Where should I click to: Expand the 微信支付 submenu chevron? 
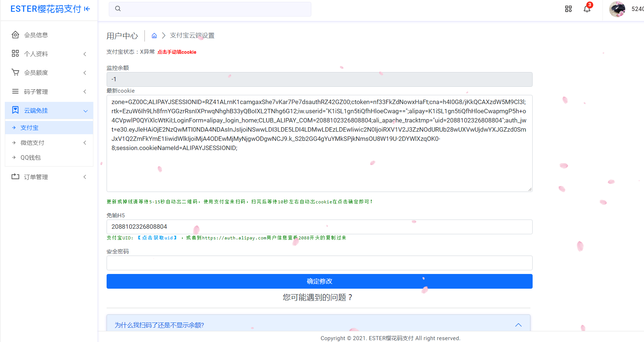tap(85, 143)
